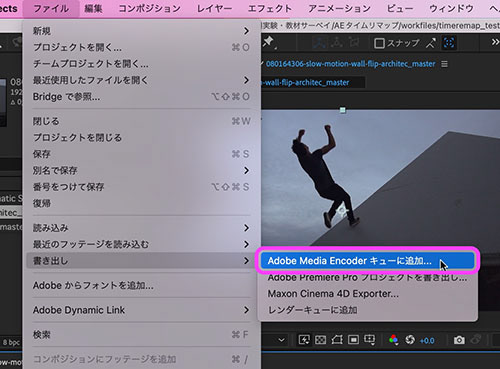Screen dimensions: 500x369
Task: Select Adobe Media Encoder キューに追加...
Action: (368, 261)
